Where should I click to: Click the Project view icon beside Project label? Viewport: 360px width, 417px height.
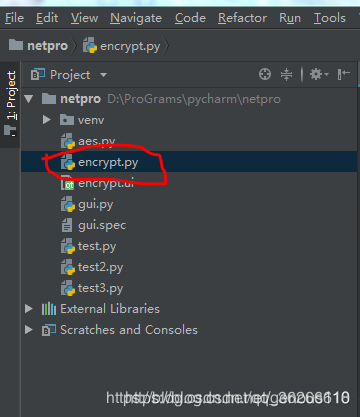(38, 74)
